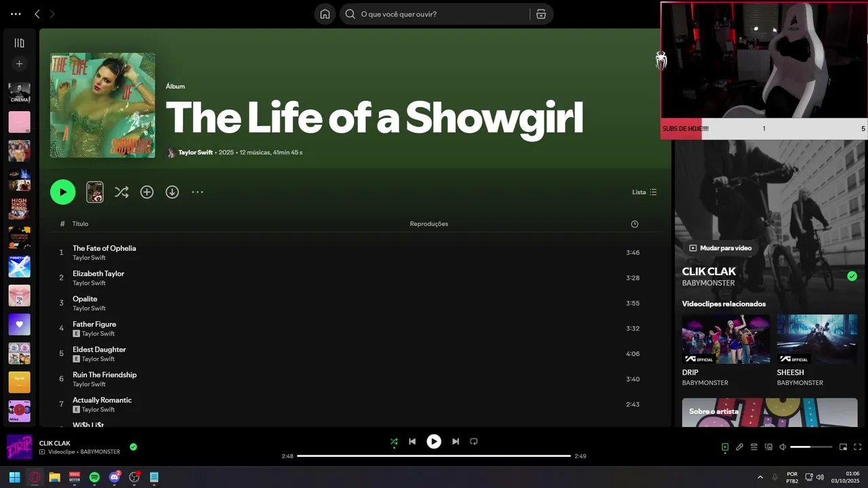
Task: Go back with the left arrow
Action: click(37, 14)
